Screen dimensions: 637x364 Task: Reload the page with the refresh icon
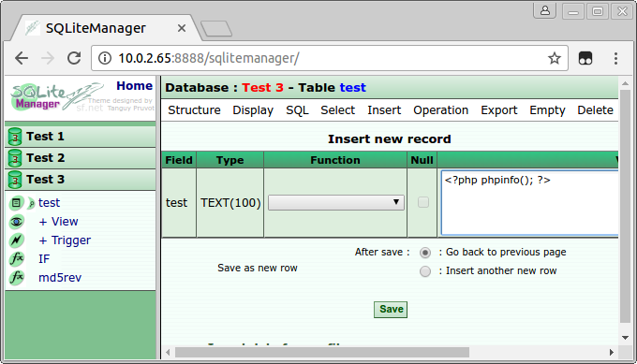pyautogui.click(x=74, y=58)
